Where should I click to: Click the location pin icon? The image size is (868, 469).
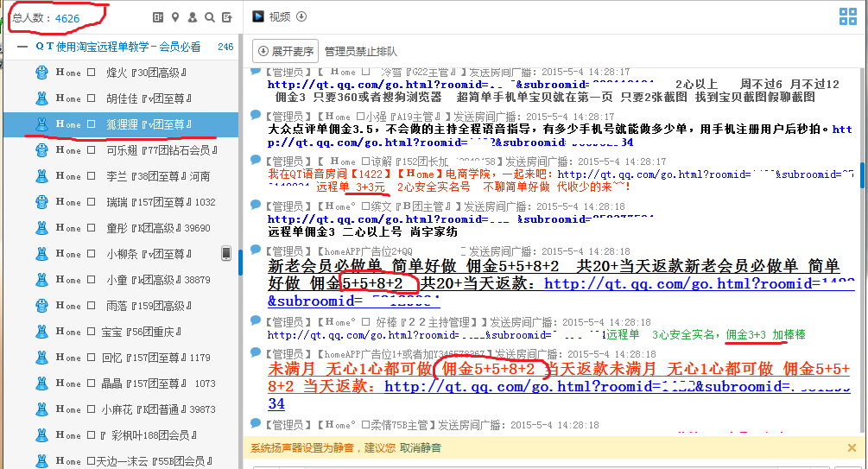coord(175,16)
